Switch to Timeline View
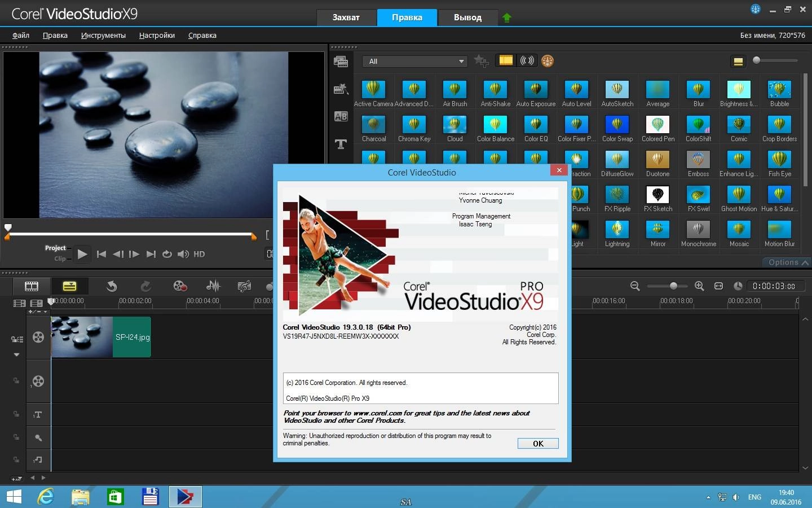Screen dimensions: 812x508 coord(69,286)
